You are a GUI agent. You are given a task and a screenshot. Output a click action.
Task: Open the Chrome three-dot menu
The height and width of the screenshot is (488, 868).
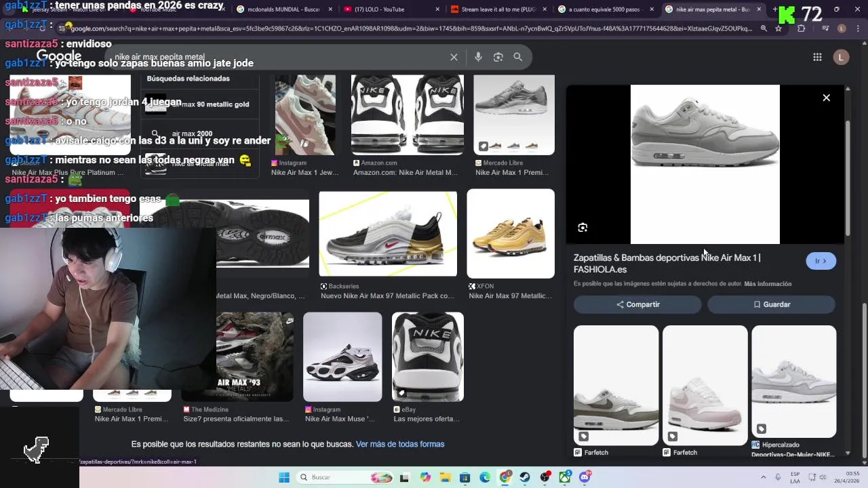[858, 28]
